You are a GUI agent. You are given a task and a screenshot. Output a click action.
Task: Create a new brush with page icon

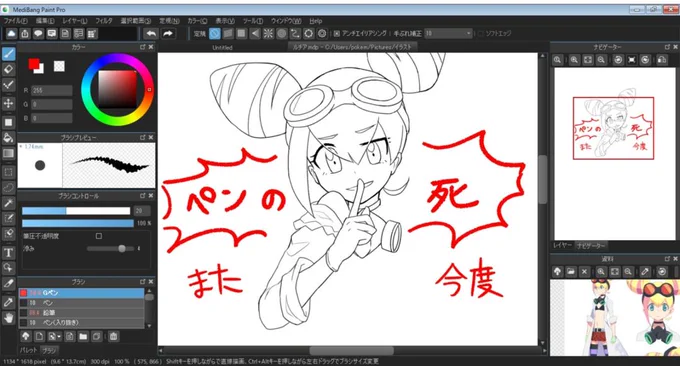(39, 336)
